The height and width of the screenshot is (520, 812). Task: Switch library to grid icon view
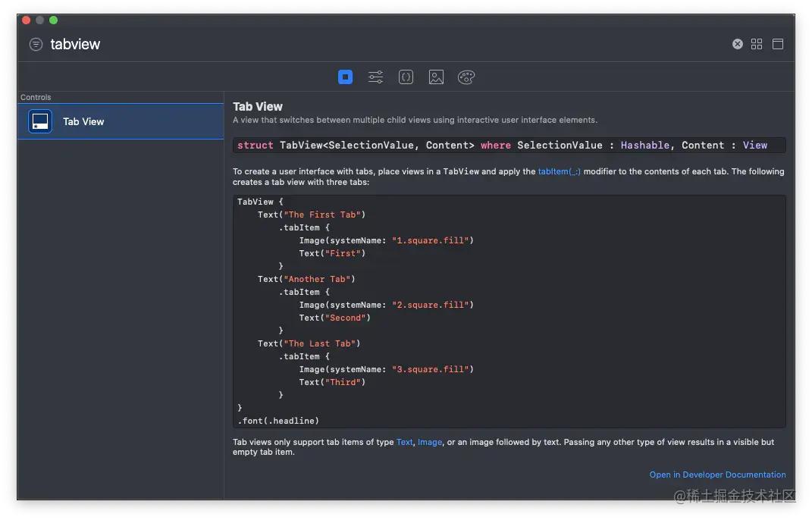(757, 44)
